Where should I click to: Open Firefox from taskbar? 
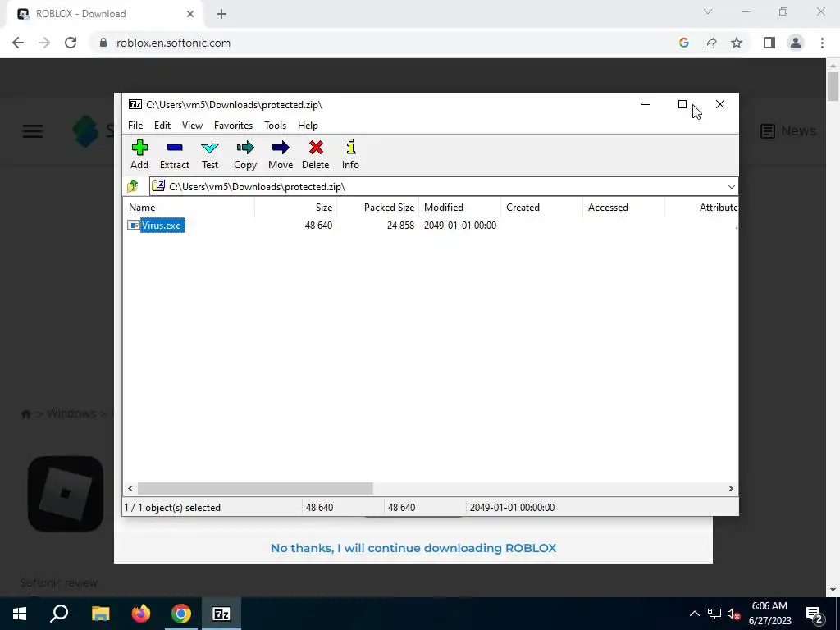[141, 614]
